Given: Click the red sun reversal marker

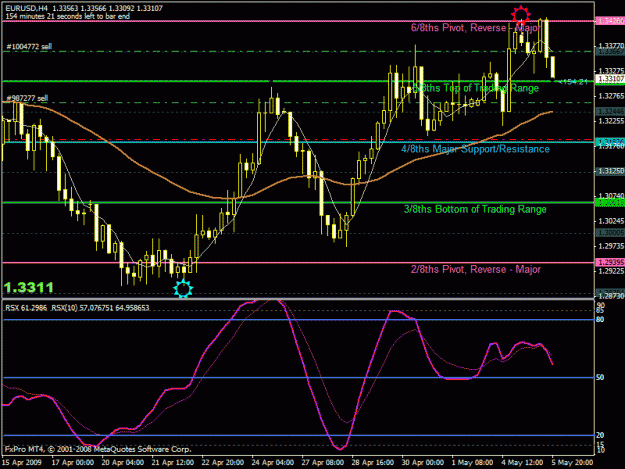Looking at the screenshot, I should tap(521, 15).
